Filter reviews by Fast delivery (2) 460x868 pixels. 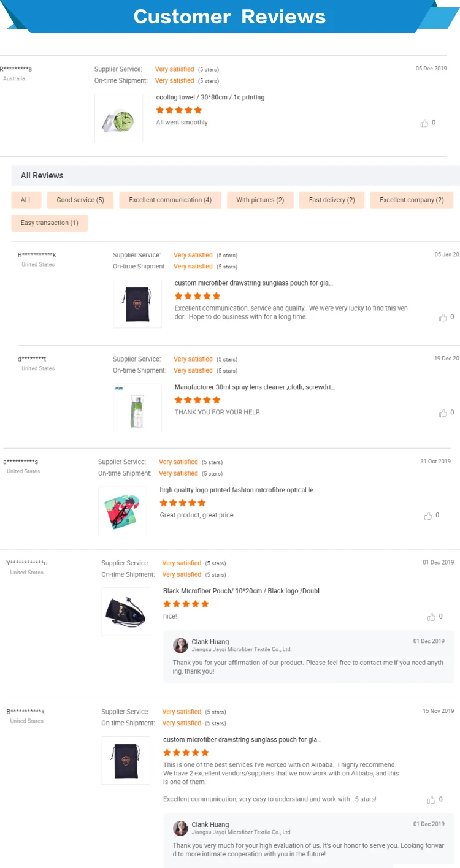coord(332,200)
